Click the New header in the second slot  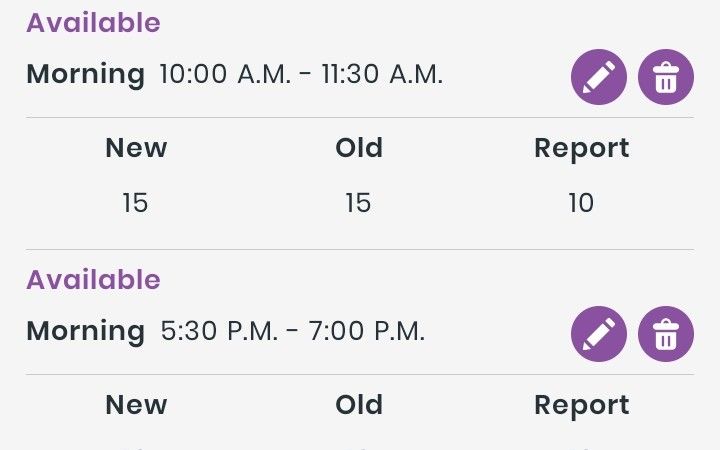point(136,405)
